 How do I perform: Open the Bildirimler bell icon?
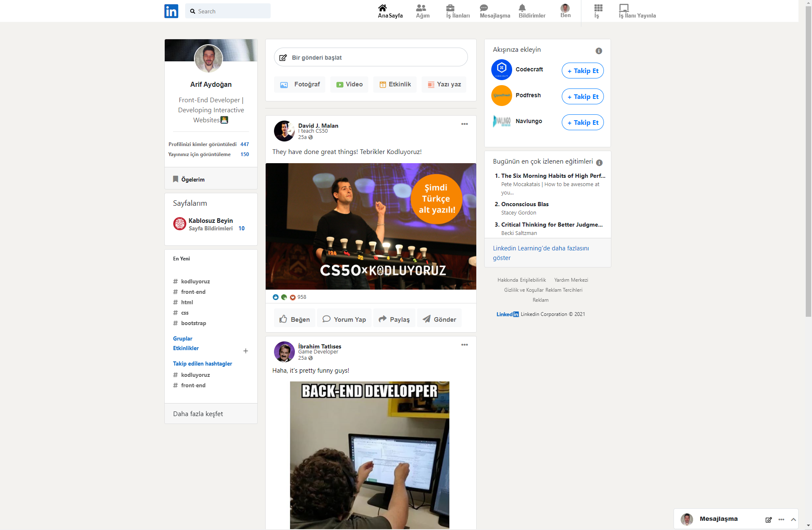point(522,8)
